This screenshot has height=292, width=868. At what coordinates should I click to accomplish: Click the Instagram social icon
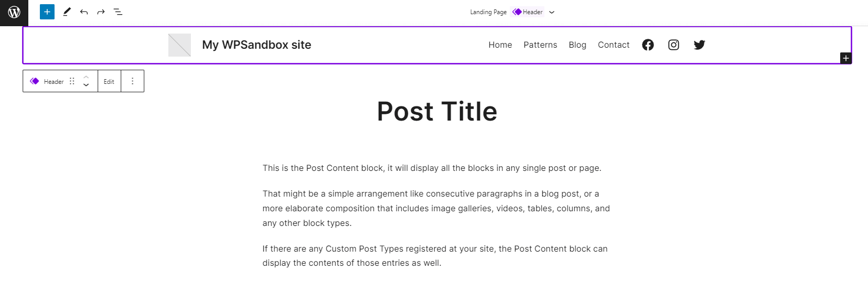(x=673, y=45)
